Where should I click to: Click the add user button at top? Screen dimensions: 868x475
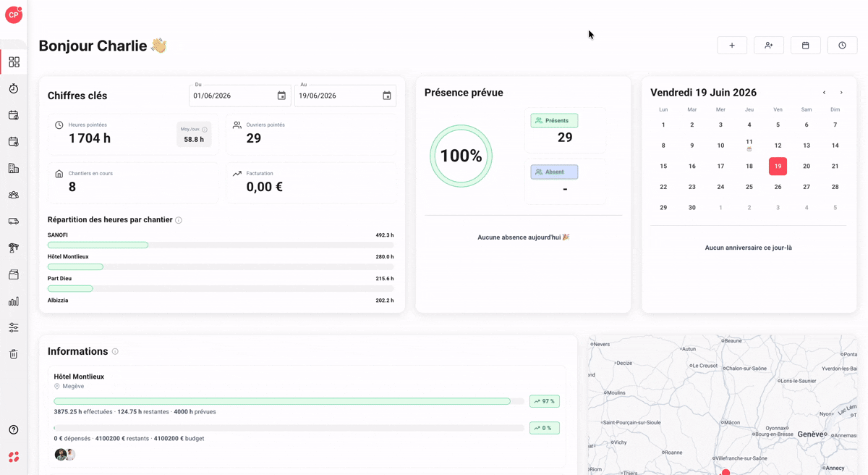click(769, 46)
